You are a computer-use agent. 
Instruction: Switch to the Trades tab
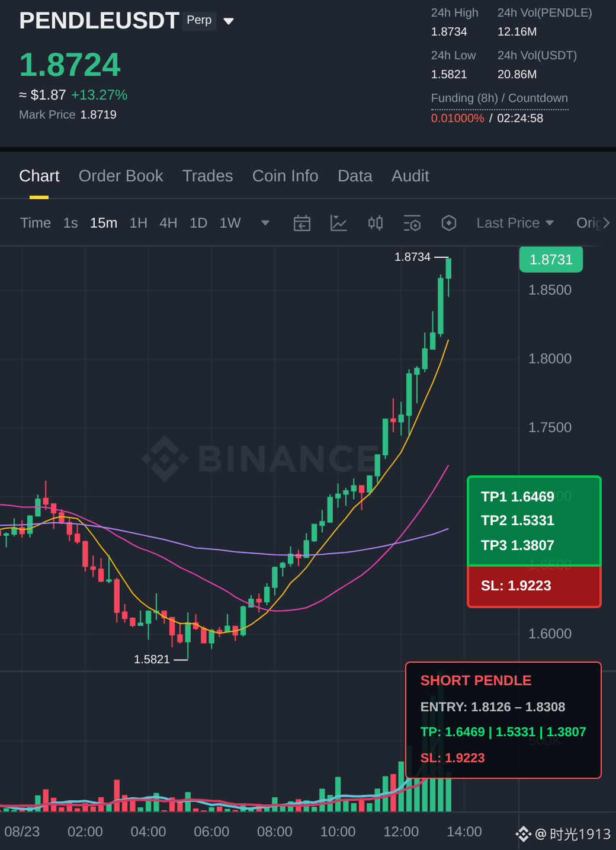tap(207, 176)
